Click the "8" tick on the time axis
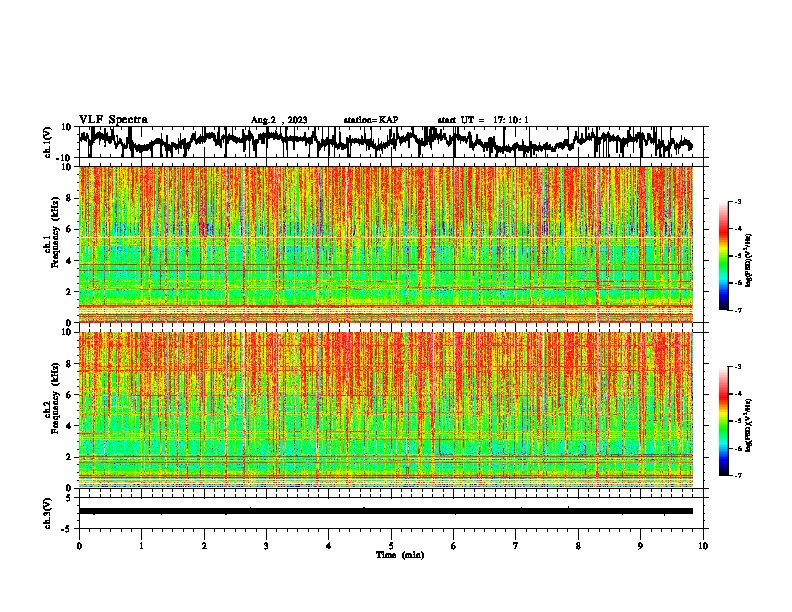The image size is (792, 612). click(578, 546)
